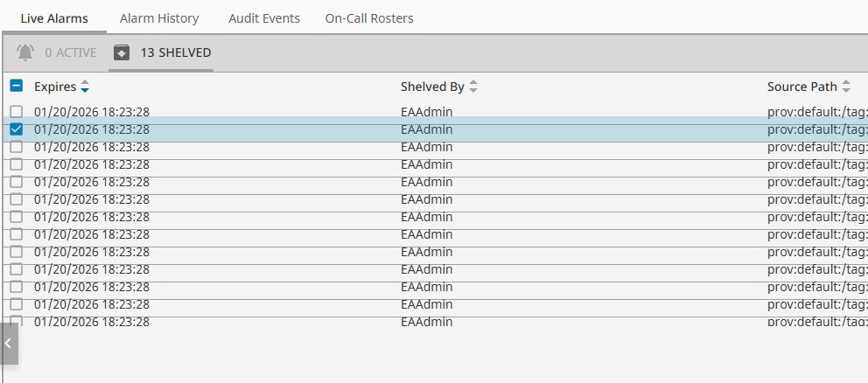The image size is (868, 383).
Task: Click the sort arrows beside Shelved By
Action: [473, 87]
